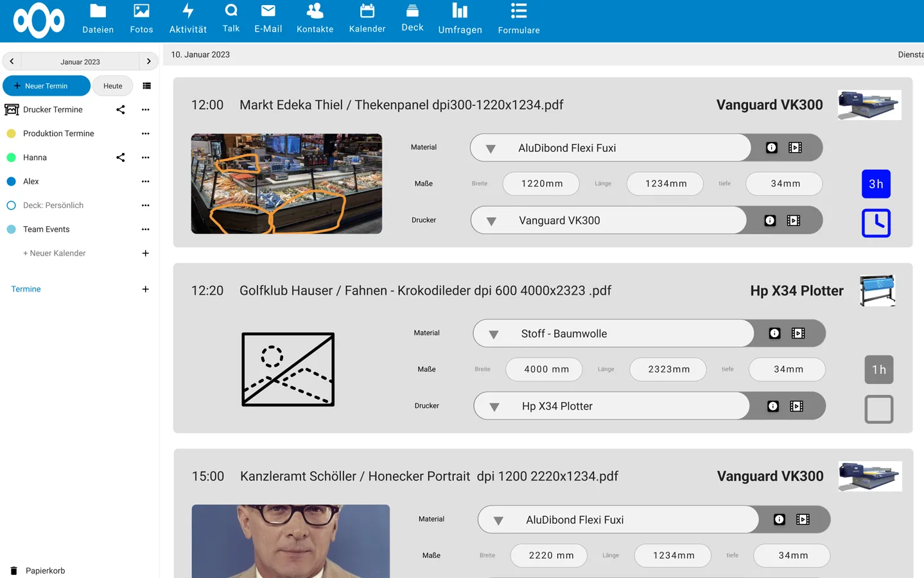The height and width of the screenshot is (578, 924).
Task: Open the Papierkorb trash
Action: pos(39,570)
